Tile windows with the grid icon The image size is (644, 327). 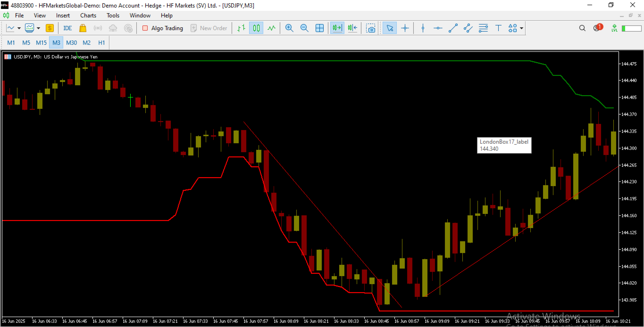(319, 28)
